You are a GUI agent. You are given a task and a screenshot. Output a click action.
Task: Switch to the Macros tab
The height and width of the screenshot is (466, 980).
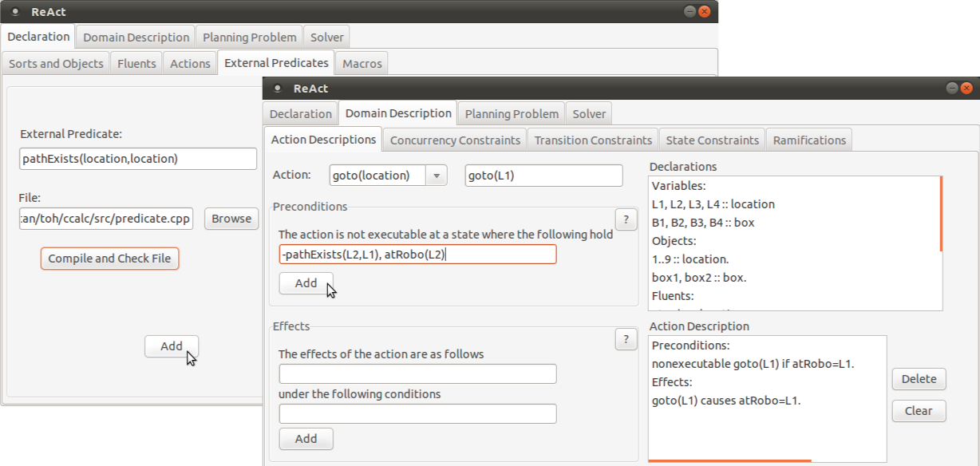coord(362,64)
